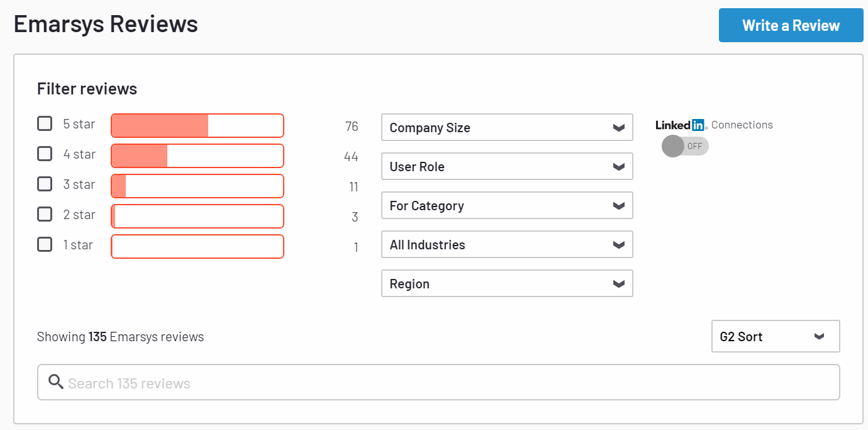
Task: Tick the 4 star checkbox
Action: coord(45,154)
